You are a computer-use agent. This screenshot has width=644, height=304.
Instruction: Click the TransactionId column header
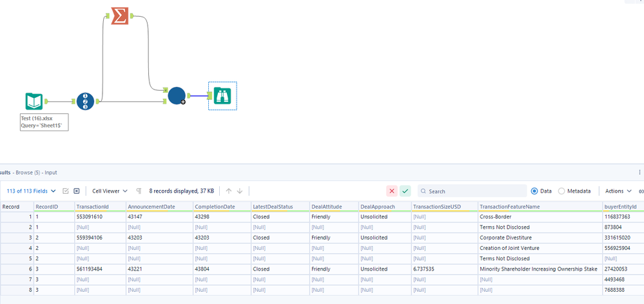[100, 206]
